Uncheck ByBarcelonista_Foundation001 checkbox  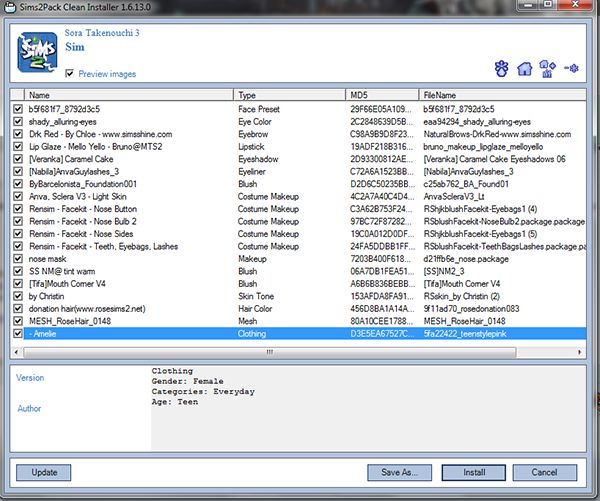point(18,184)
